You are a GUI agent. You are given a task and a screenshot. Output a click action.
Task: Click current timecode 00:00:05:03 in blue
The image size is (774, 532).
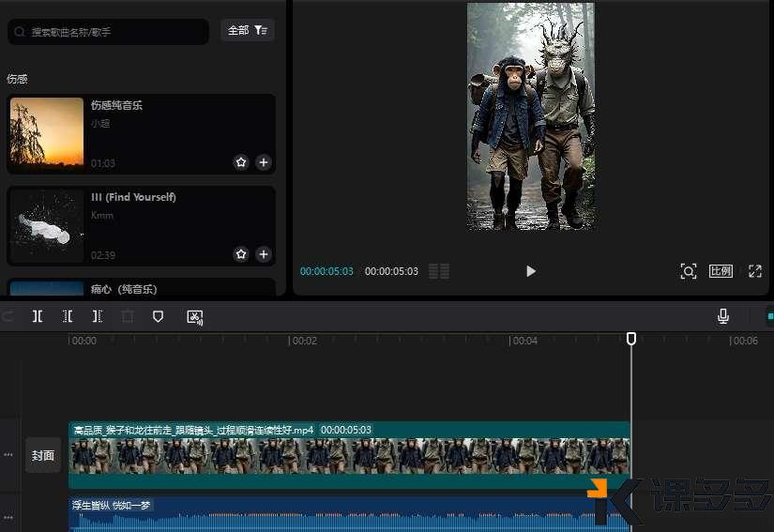(326, 271)
